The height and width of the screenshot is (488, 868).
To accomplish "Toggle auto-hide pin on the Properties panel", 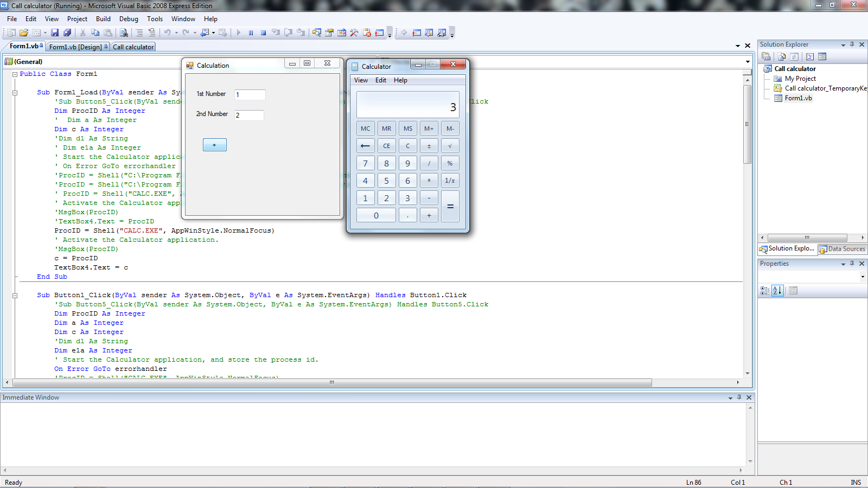I will pyautogui.click(x=852, y=264).
